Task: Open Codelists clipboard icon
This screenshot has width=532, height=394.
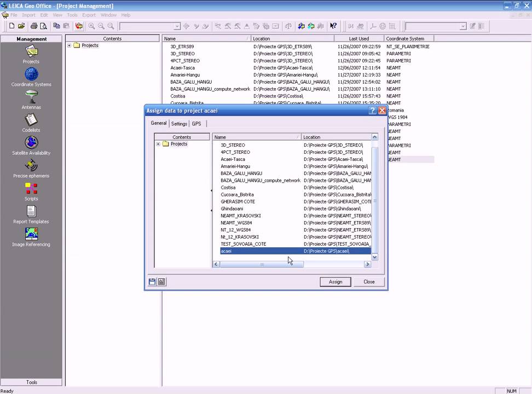Action: (x=31, y=123)
